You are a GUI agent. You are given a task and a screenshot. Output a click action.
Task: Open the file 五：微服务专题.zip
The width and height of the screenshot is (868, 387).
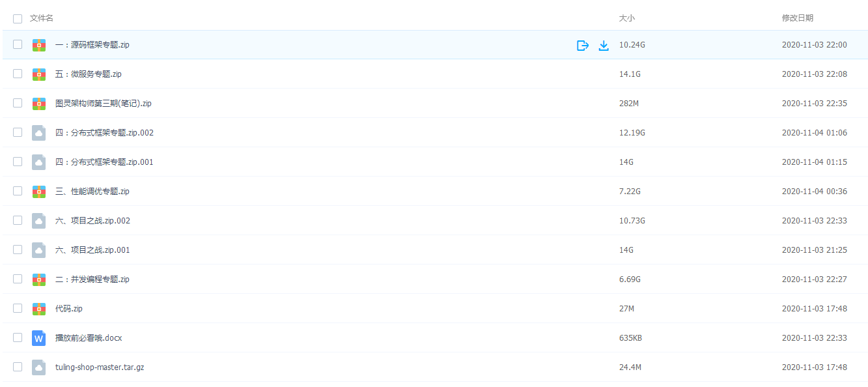(x=89, y=74)
